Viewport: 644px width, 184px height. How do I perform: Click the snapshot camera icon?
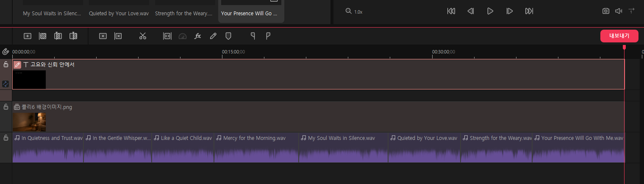click(x=606, y=11)
